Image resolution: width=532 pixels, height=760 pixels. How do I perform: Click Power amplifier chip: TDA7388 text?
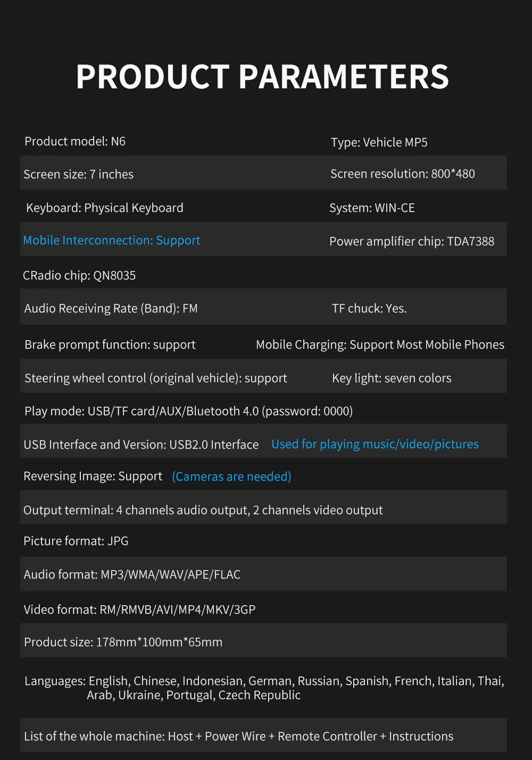pos(411,242)
